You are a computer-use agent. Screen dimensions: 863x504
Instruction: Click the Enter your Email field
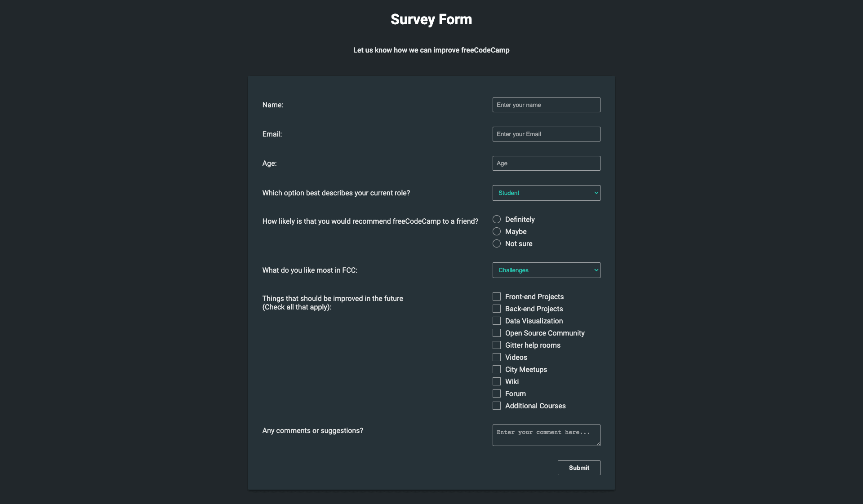546,134
